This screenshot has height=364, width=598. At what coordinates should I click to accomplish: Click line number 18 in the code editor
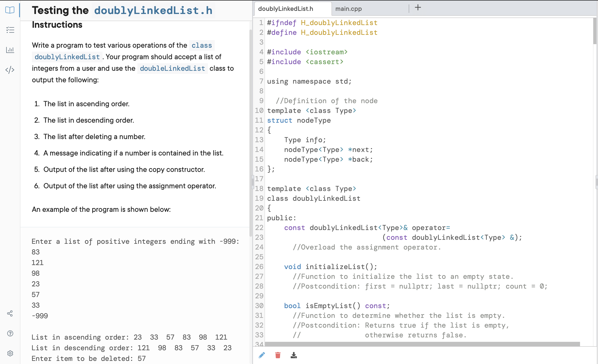259,189
